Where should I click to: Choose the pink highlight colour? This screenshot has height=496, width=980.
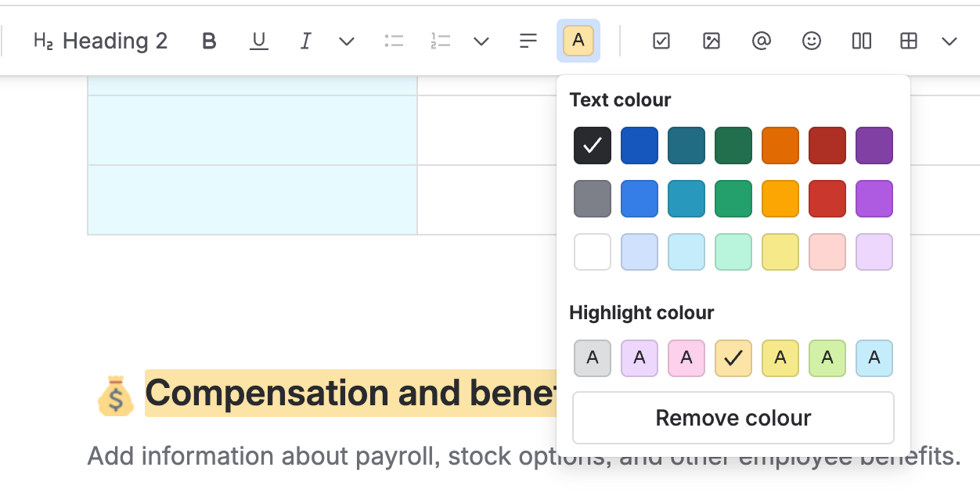pyautogui.click(x=686, y=358)
